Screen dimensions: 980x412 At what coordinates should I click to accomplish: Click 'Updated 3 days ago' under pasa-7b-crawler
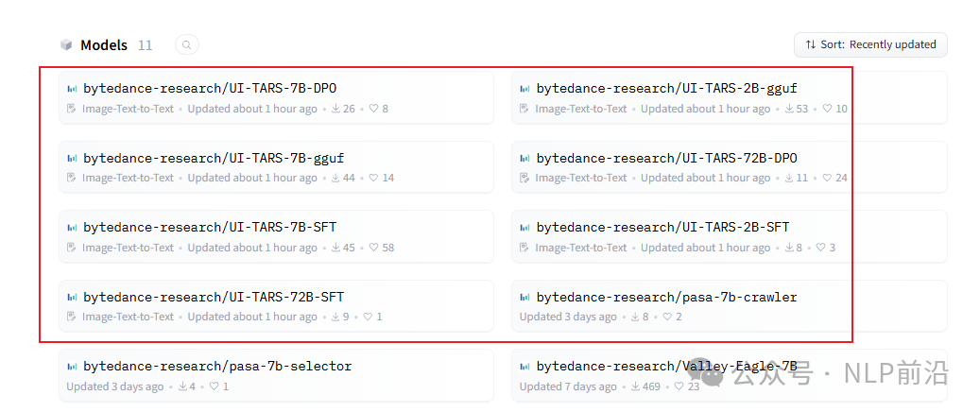[x=568, y=317]
